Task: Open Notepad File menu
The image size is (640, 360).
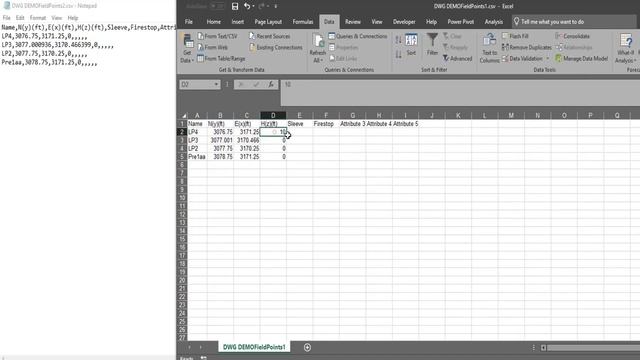Action: (7, 18)
